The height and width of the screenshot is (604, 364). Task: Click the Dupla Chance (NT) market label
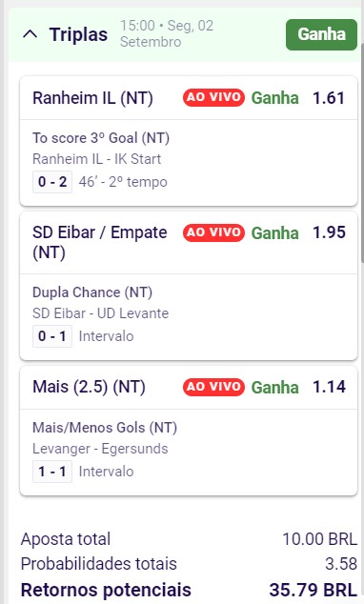tap(92, 292)
